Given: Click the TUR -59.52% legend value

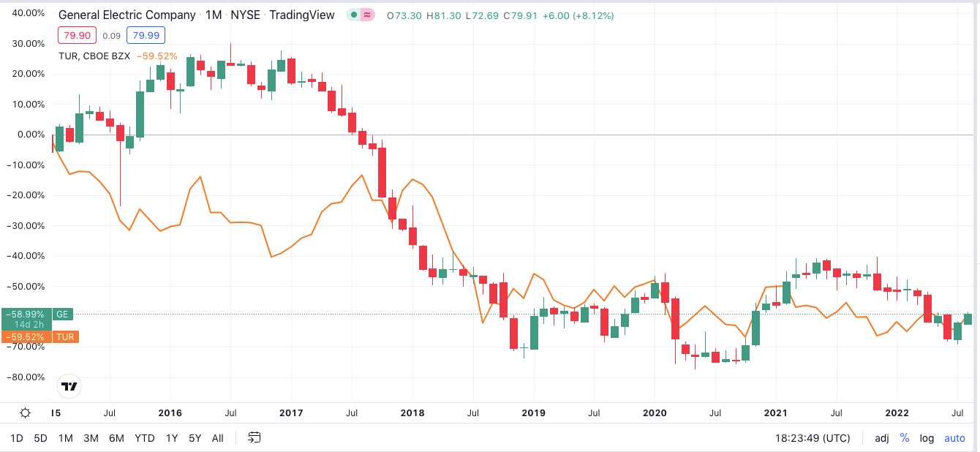Looking at the screenshot, I should click(157, 55).
